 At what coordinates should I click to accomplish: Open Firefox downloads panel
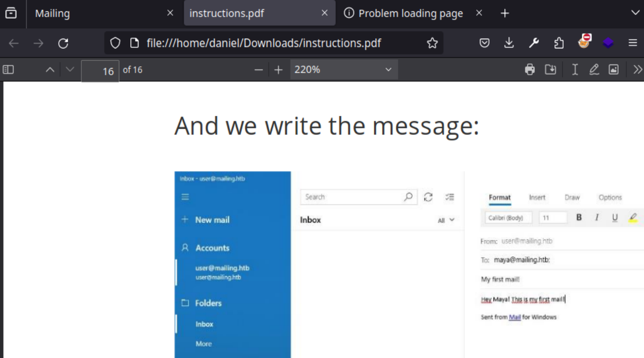pos(509,43)
